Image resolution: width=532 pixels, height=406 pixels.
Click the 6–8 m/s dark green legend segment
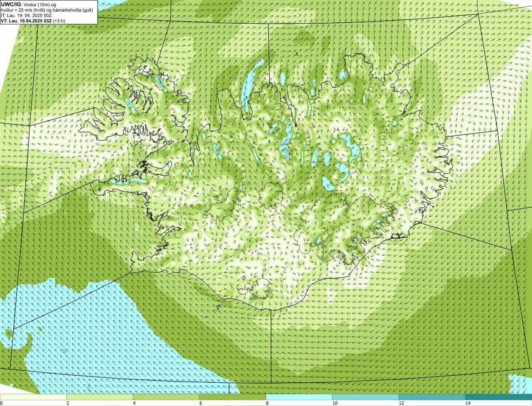coord(233,397)
